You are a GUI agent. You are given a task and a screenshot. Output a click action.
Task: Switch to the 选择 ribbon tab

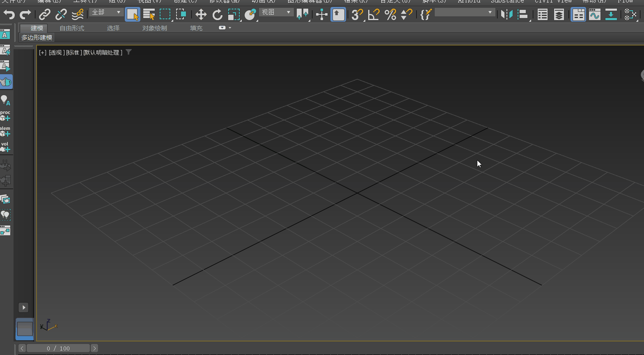[x=113, y=28]
